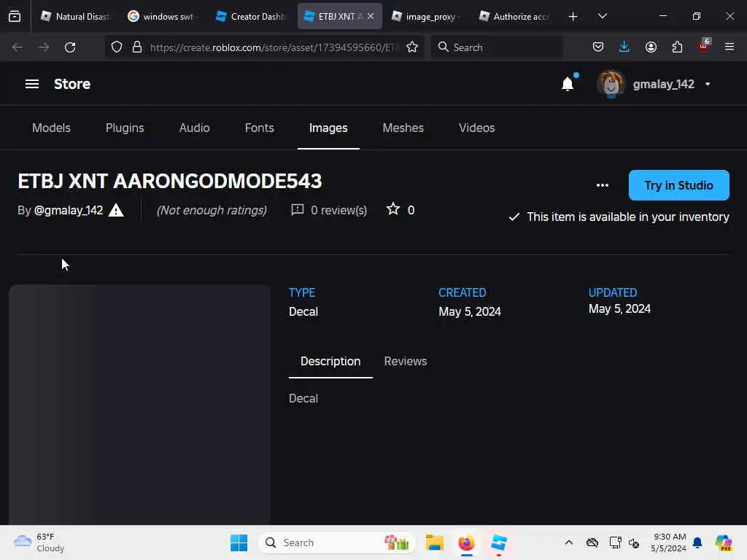The width and height of the screenshot is (747, 560).
Task: Open a new browser tab with plus
Action: point(573,17)
